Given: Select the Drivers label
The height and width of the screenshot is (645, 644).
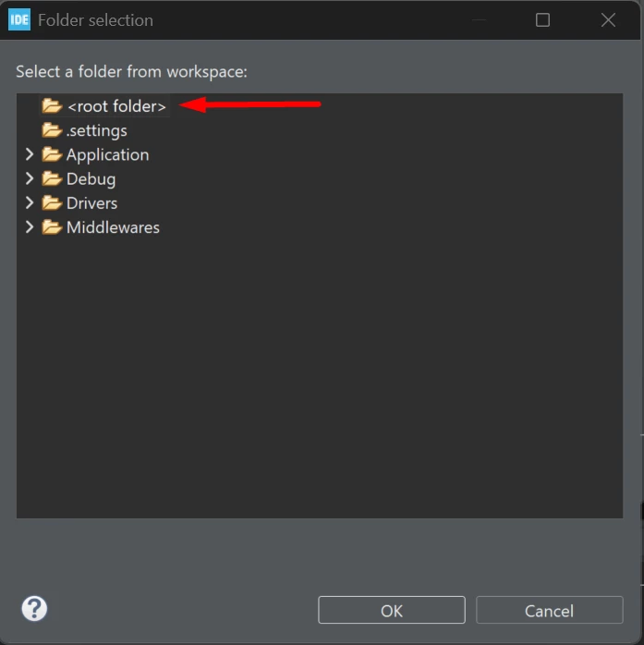Looking at the screenshot, I should [92, 203].
